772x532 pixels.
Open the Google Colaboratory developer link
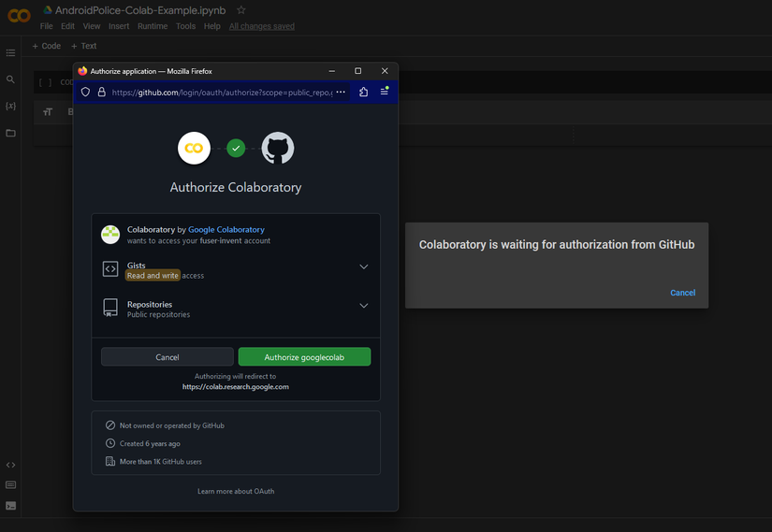(226, 229)
